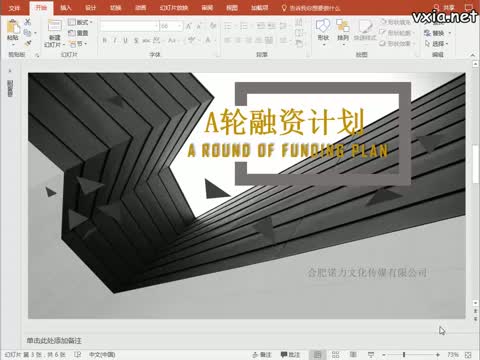Cut selection with the scissors icon
This screenshot has height=360, width=480.
coord(28,22)
